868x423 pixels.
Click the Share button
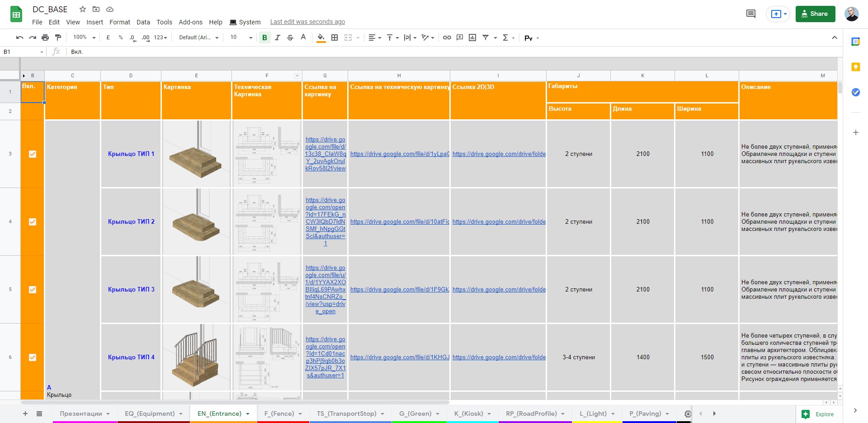pos(815,14)
